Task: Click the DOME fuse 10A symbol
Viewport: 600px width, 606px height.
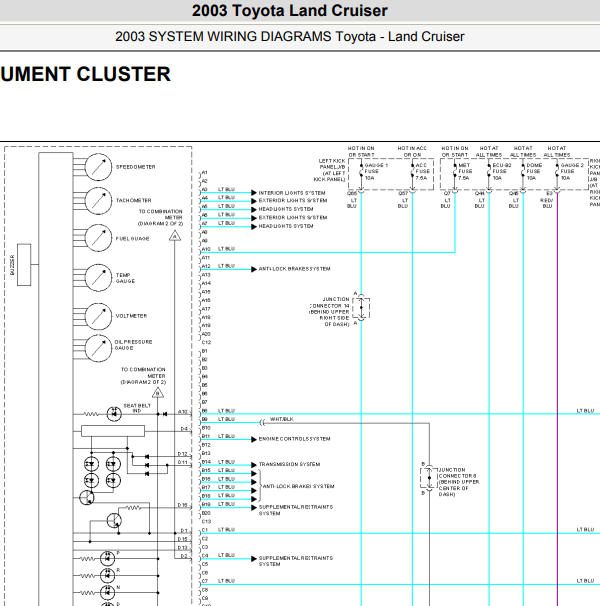Action: pyautogui.click(x=523, y=171)
